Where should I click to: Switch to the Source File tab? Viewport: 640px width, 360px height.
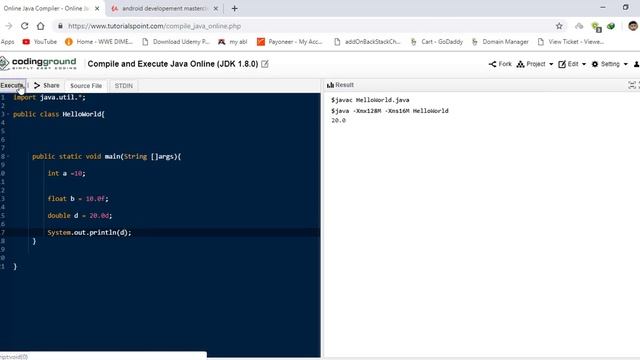click(x=86, y=86)
